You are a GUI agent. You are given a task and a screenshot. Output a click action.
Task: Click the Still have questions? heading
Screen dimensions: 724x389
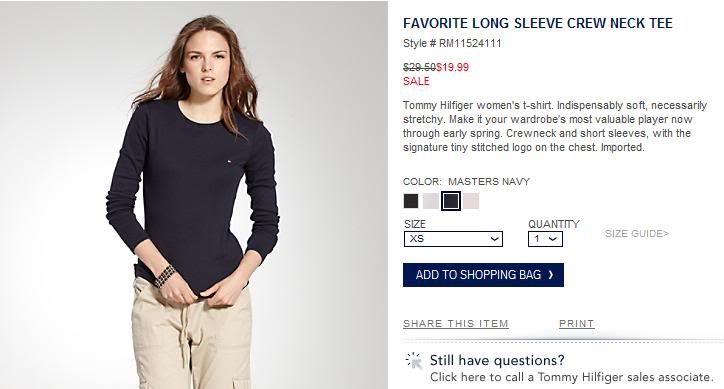497,360
